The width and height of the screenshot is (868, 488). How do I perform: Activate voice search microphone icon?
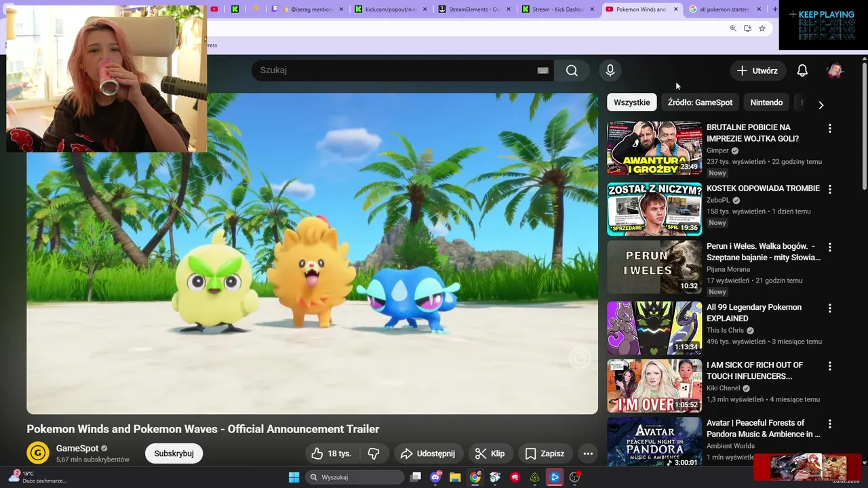click(x=610, y=70)
